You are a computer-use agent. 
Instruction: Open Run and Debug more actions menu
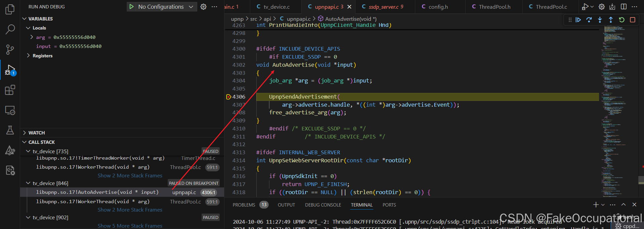214,7
